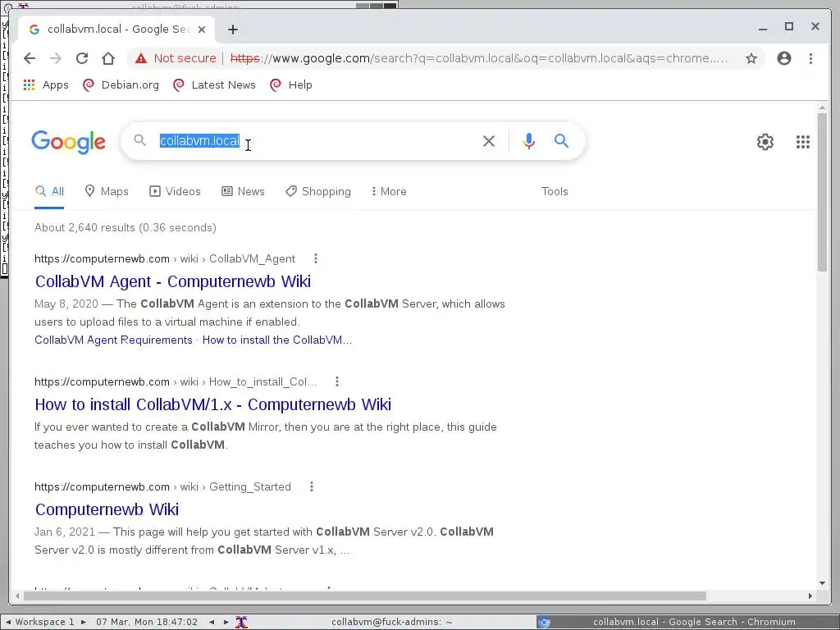Open Google settings gear
The width and height of the screenshot is (840, 630).
coord(765,142)
